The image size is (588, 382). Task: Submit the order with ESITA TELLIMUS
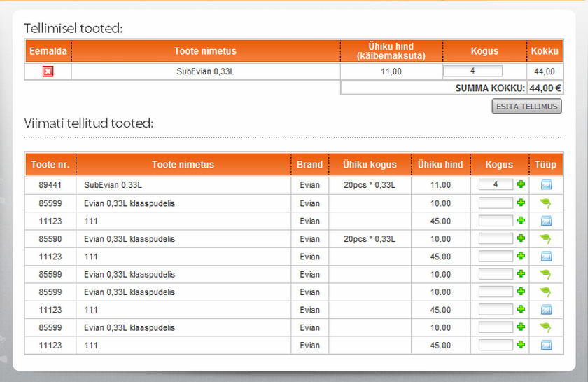click(527, 107)
